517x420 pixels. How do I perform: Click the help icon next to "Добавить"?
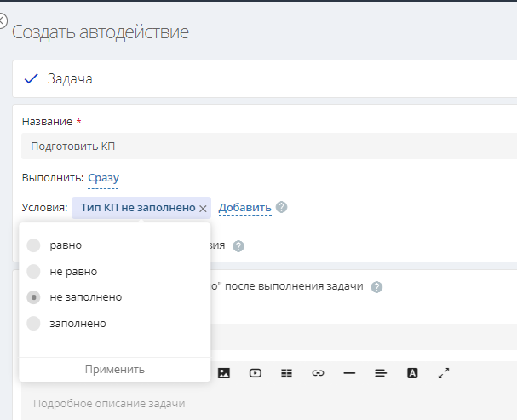281,207
